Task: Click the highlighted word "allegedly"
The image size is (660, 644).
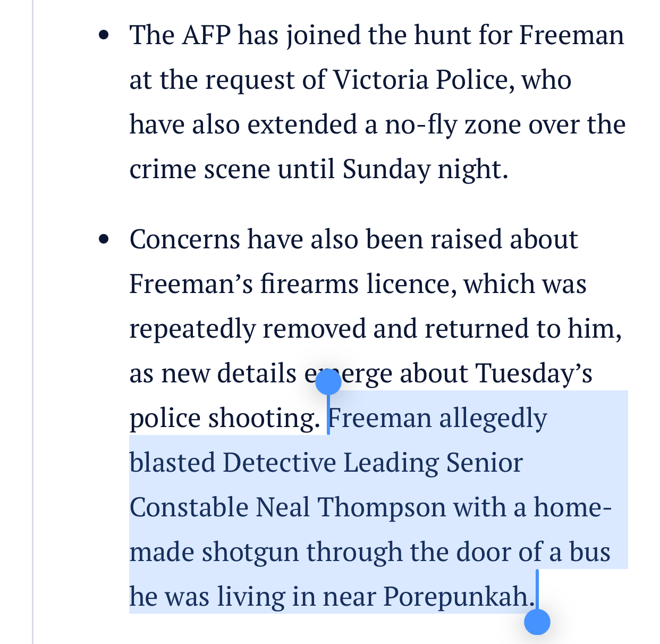Action: pos(493,418)
